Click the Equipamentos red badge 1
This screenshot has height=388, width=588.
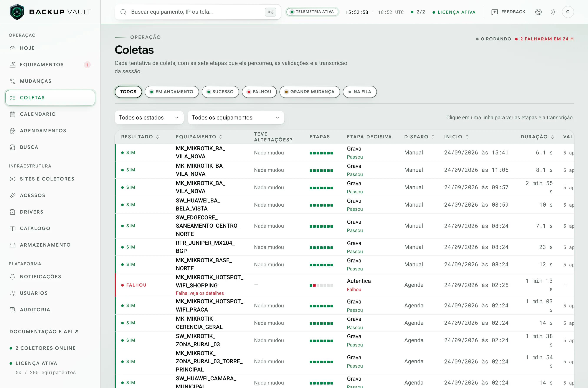click(87, 65)
